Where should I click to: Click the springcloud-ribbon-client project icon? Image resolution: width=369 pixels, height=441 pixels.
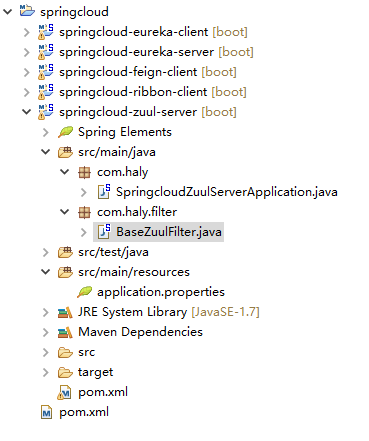pos(46,92)
